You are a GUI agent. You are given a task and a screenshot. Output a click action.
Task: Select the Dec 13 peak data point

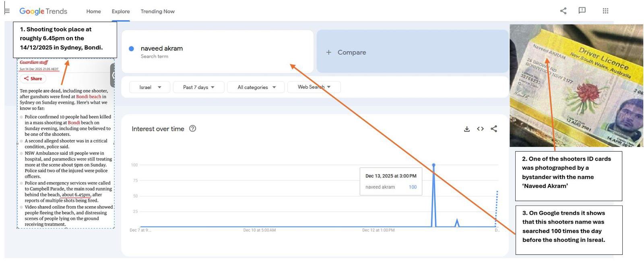coord(433,165)
